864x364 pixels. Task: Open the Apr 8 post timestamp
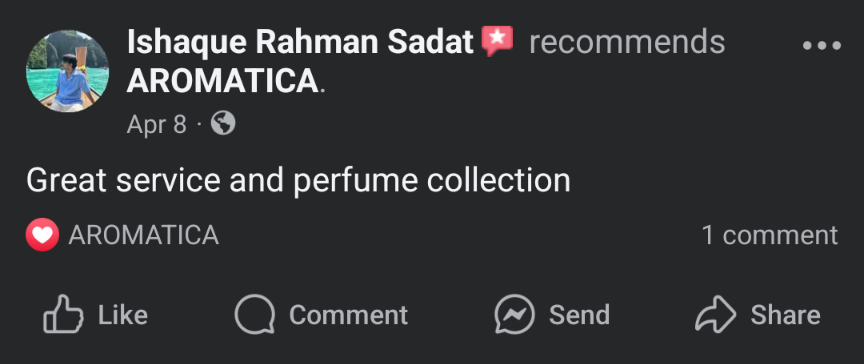(x=156, y=124)
